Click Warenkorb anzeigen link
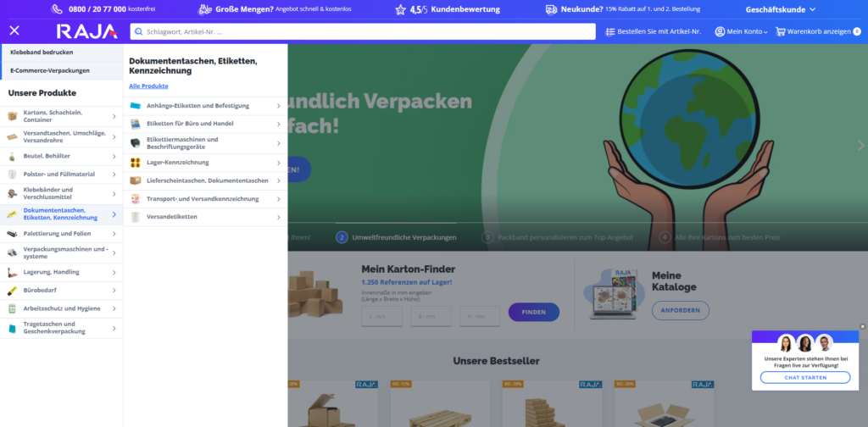Viewport: 868px width, 427px height. tap(818, 31)
